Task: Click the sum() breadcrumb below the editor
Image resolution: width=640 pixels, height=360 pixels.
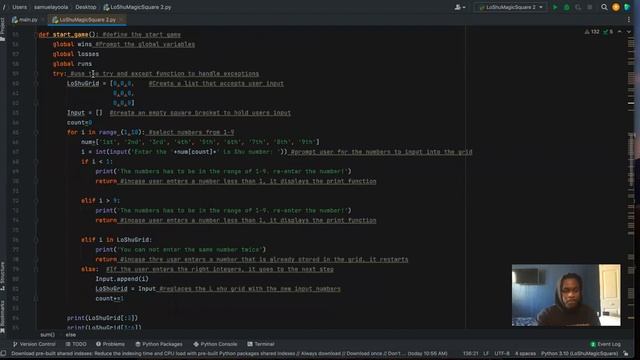Action: tap(47, 334)
